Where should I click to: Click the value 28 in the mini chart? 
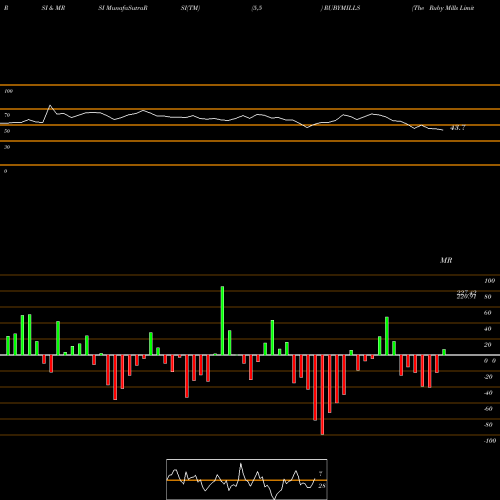click(x=322, y=486)
